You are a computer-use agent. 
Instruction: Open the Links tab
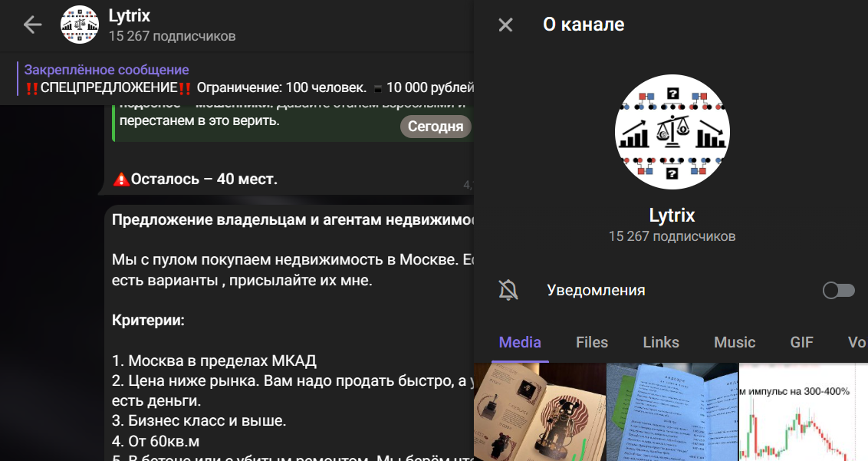tap(660, 342)
